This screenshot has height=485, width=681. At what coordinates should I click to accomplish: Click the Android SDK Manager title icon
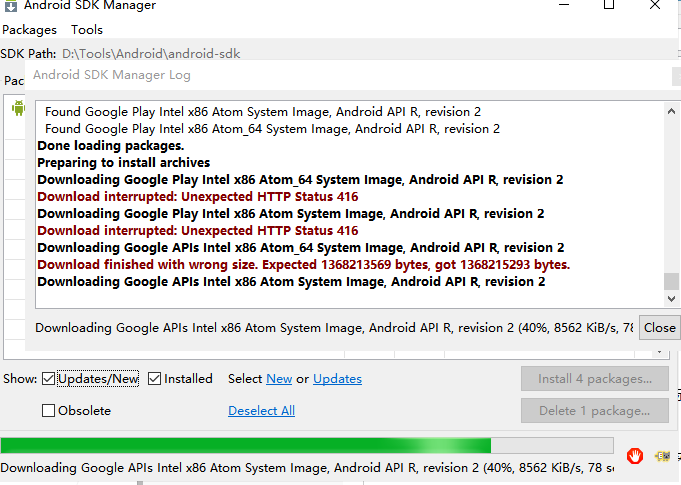coord(11,6)
